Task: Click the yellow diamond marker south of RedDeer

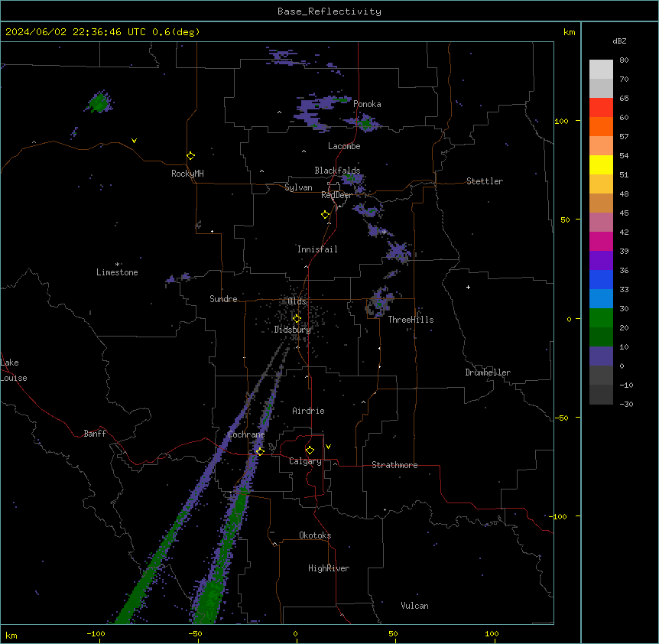Action: coord(326,214)
